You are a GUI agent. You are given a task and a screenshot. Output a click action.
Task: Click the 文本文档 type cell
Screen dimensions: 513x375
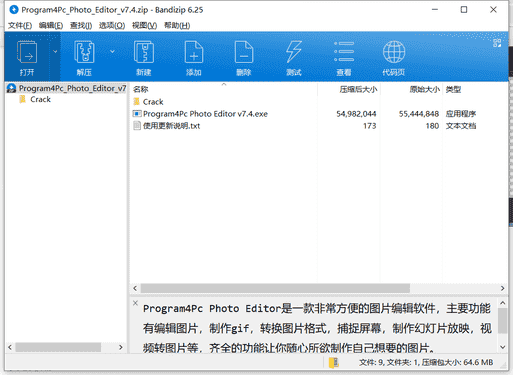tap(461, 126)
